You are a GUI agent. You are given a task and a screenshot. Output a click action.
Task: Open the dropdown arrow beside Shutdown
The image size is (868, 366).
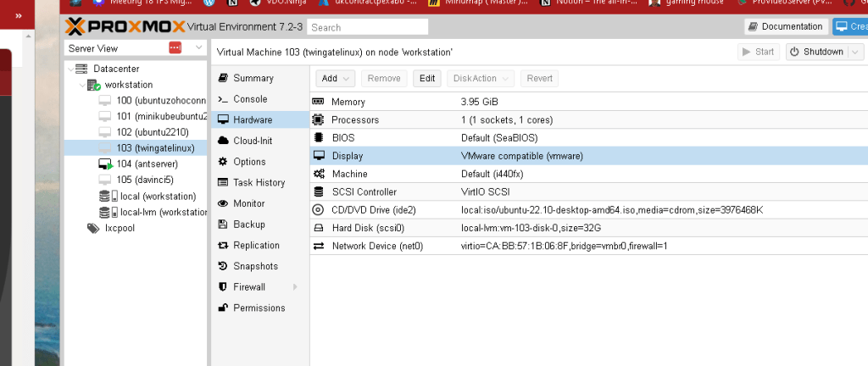pyautogui.click(x=856, y=52)
